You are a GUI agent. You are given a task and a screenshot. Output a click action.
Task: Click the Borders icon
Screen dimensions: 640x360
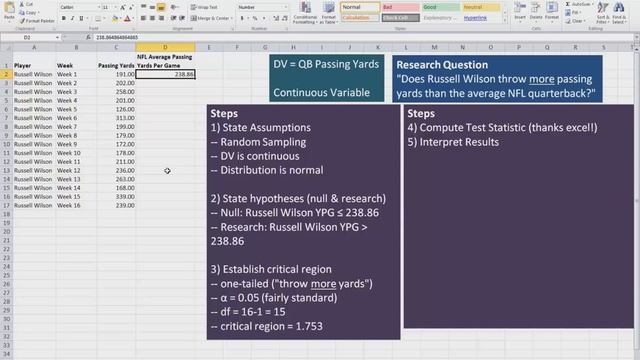(97, 18)
